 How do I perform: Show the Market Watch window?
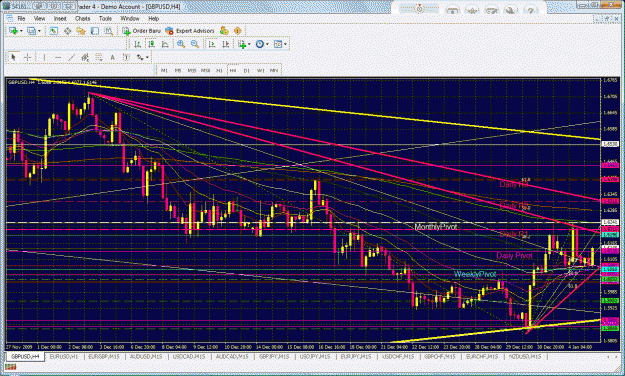[53, 31]
